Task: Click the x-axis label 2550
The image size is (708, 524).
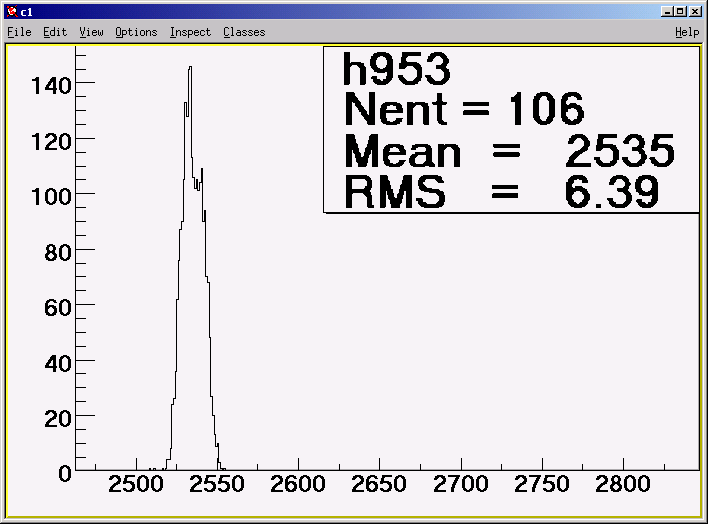Action: click(x=217, y=484)
